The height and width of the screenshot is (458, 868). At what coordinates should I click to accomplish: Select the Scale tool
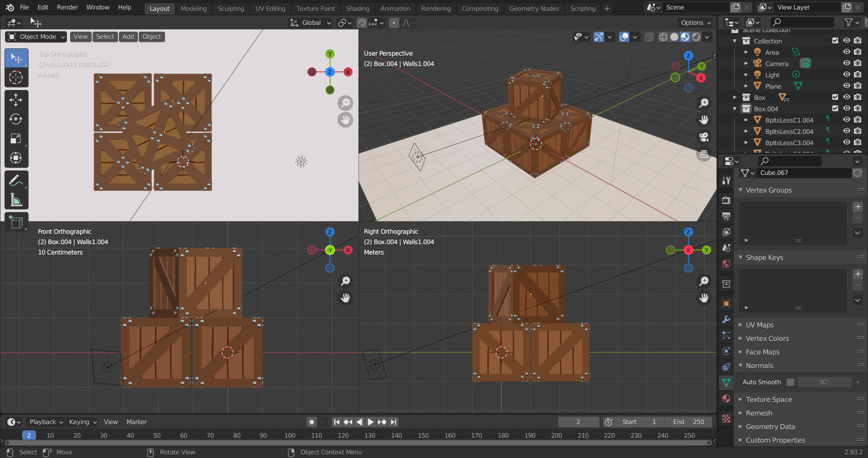[16, 138]
